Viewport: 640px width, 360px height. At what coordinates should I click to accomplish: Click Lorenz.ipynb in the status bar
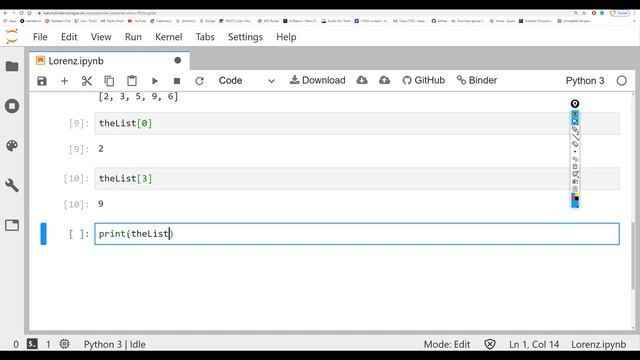[598, 344]
